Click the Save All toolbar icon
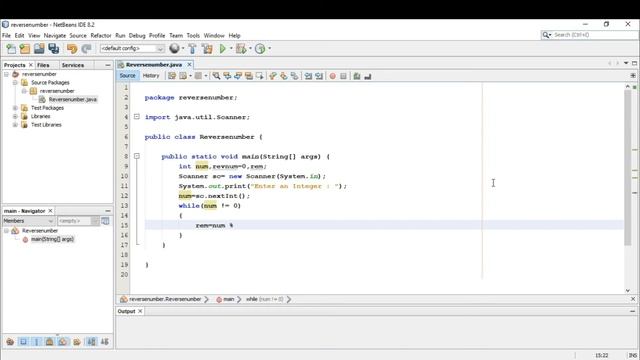This screenshot has width=640, height=360. pos(53,49)
